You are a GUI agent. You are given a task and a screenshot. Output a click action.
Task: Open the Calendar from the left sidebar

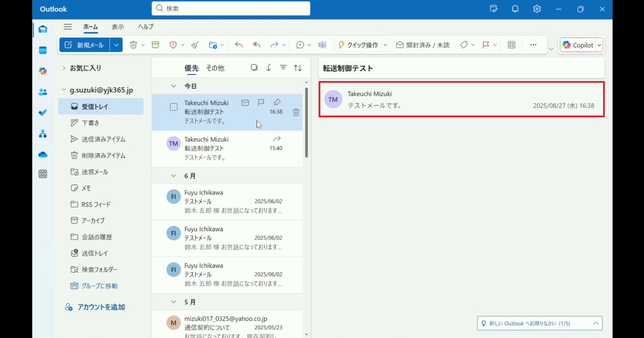(43, 51)
